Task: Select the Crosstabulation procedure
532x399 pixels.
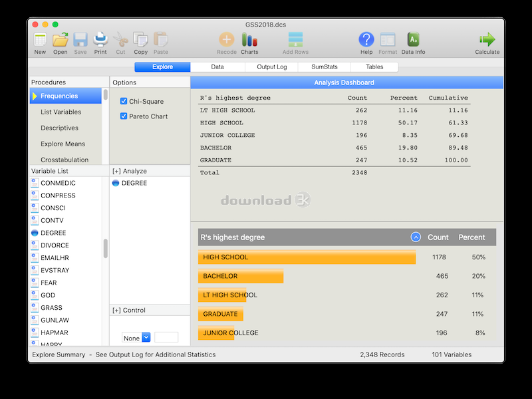Action: point(66,160)
